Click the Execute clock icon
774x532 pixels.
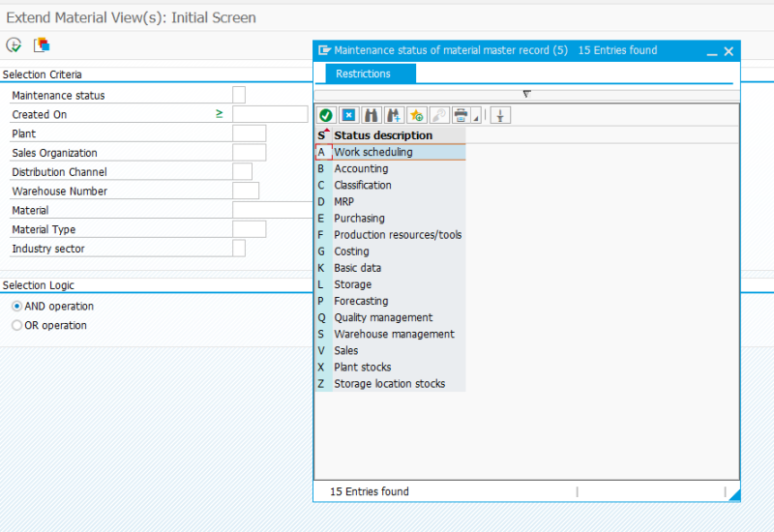(14, 45)
